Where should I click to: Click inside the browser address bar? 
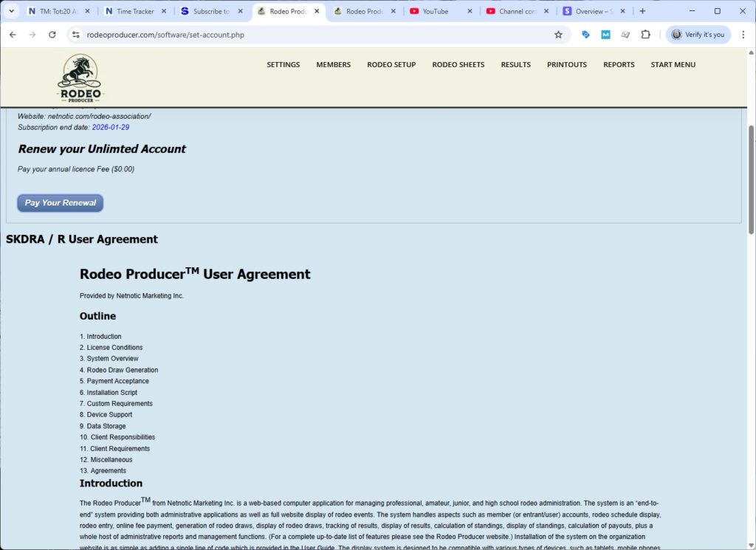221,34
